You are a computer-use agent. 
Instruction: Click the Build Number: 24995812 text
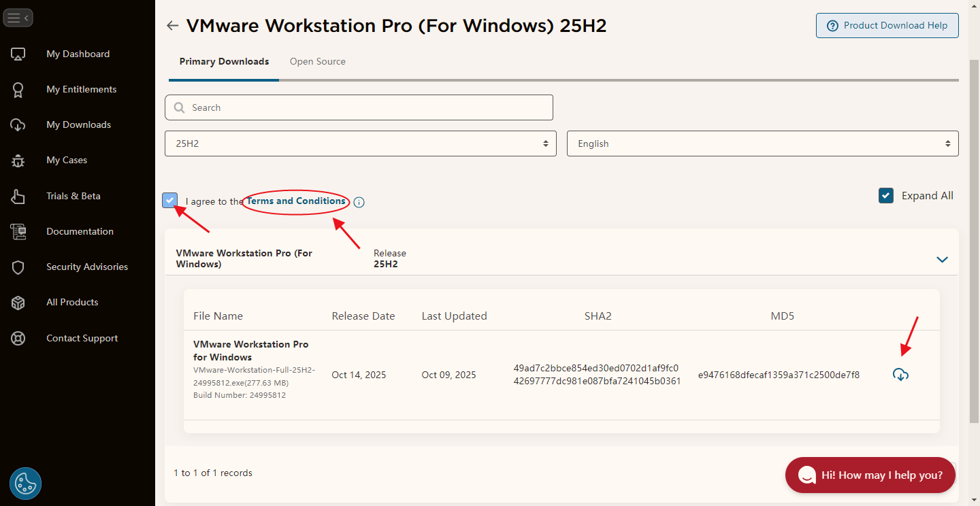click(x=240, y=395)
